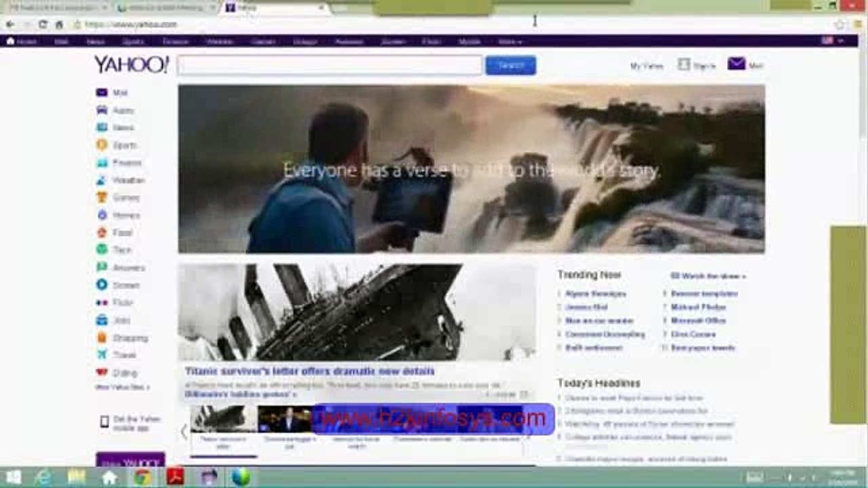The width and height of the screenshot is (868, 488).
Task: Click the Screen play icon in sidebar
Action: (x=102, y=285)
